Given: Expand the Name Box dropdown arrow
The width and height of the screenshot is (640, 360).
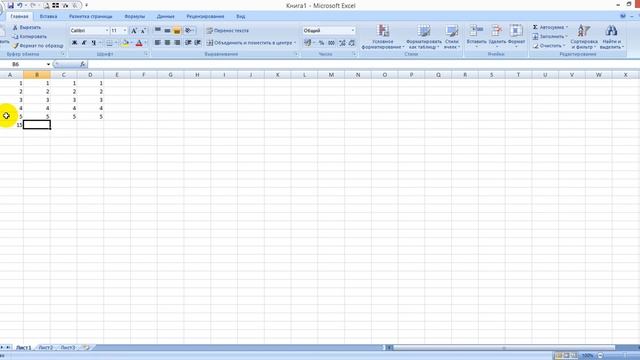Looking at the screenshot, I should (x=48, y=64).
